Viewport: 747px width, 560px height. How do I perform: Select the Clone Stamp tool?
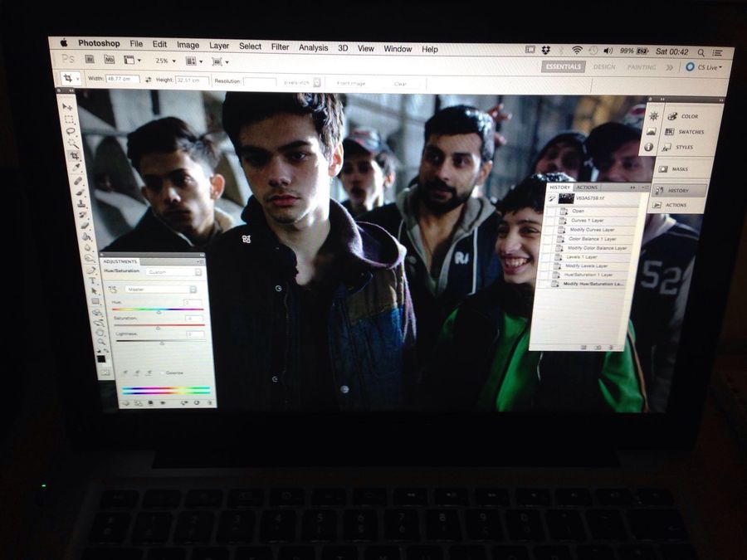pyautogui.click(x=81, y=203)
